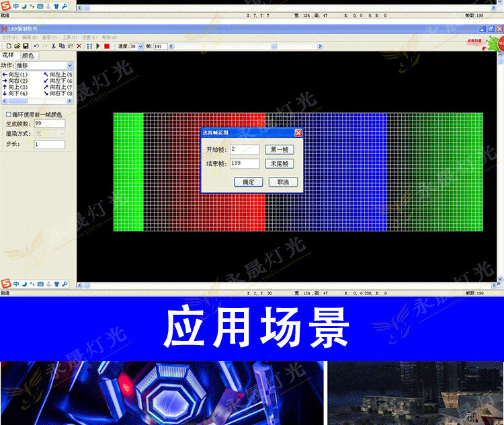
Task: Click the Save floppy disk icon
Action: (26, 46)
